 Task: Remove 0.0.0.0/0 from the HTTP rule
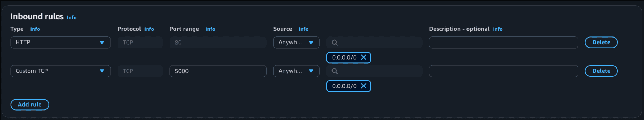pos(363,58)
